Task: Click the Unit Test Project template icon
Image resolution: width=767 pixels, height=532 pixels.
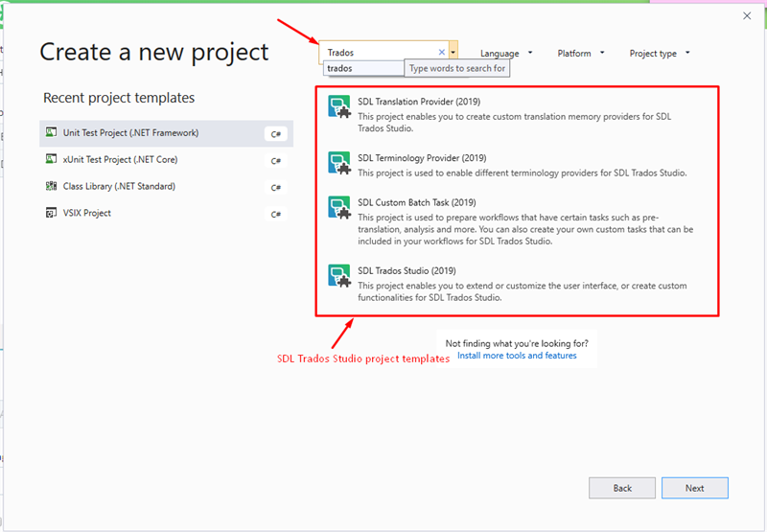Action: pyautogui.click(x=51, y=132)
